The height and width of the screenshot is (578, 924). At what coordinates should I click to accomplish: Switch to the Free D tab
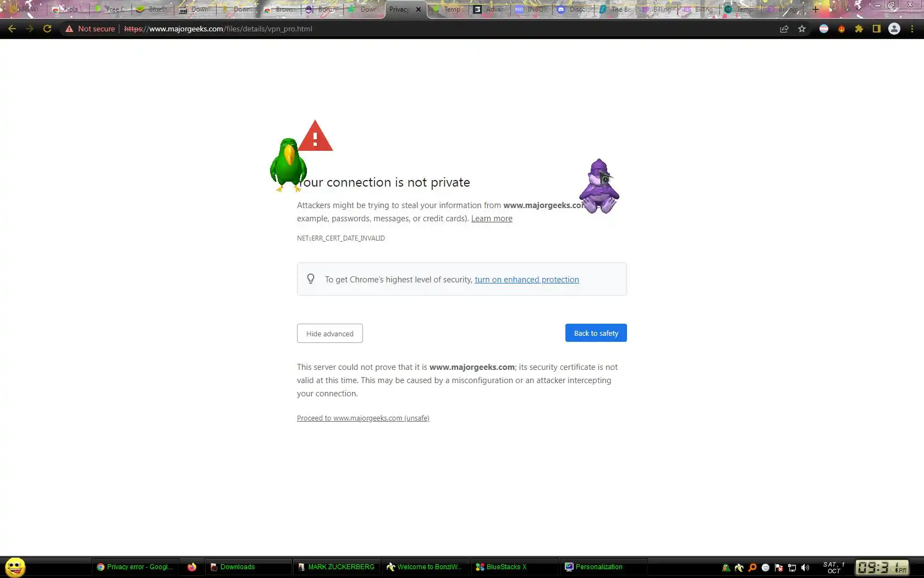tap(110, 9)
